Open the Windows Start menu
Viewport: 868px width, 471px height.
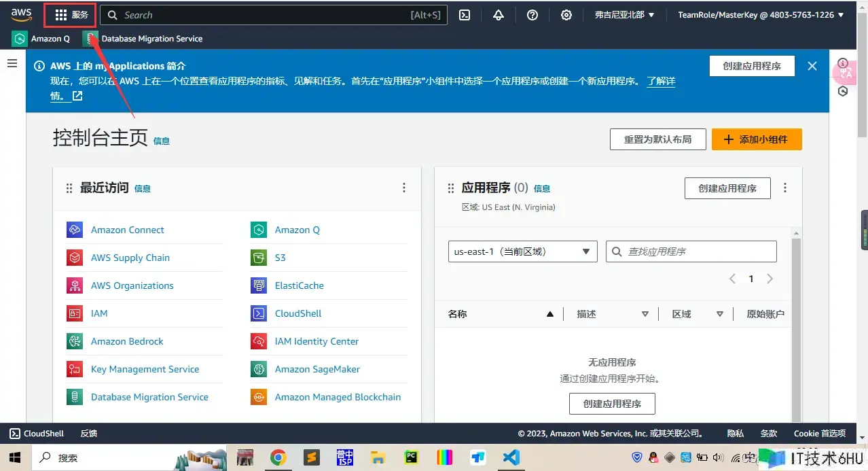point(14,457)
